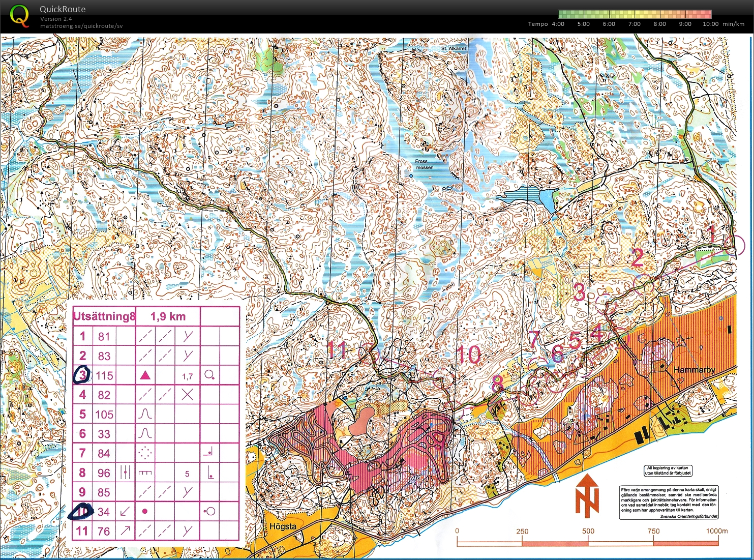Click the 1,7 height value in row 3
Viewport: 754px width, 560px height.
point(188,376)
